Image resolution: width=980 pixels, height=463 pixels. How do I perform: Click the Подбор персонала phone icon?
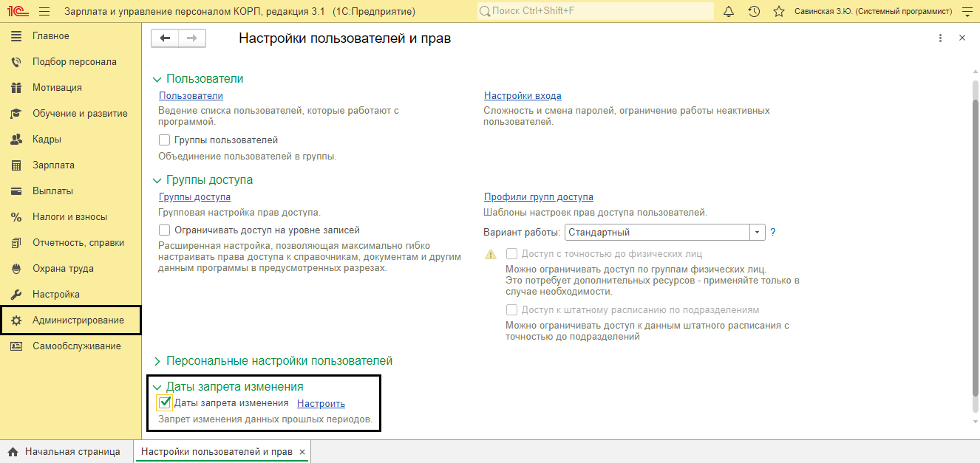coord(16,62)
